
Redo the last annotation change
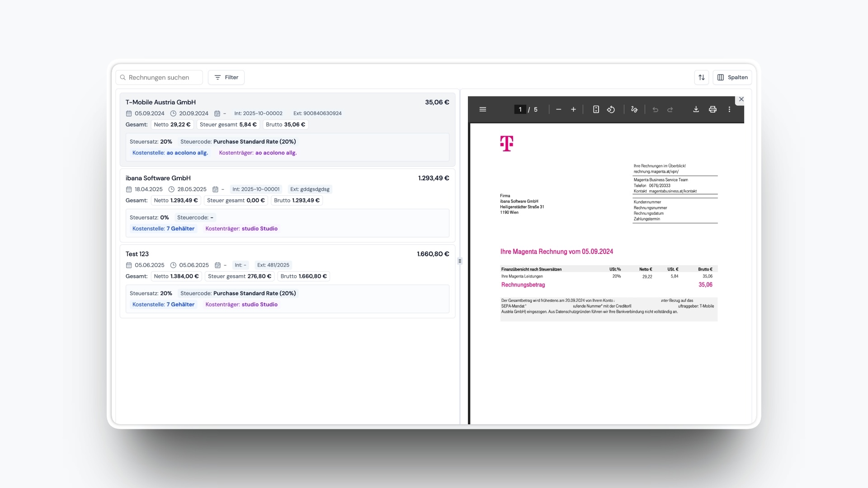click(x=670, y=109)
